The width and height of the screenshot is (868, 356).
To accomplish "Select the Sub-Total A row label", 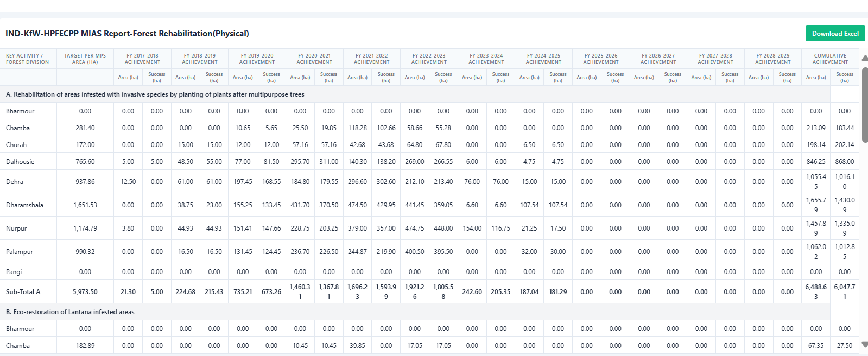I will 23,292.
